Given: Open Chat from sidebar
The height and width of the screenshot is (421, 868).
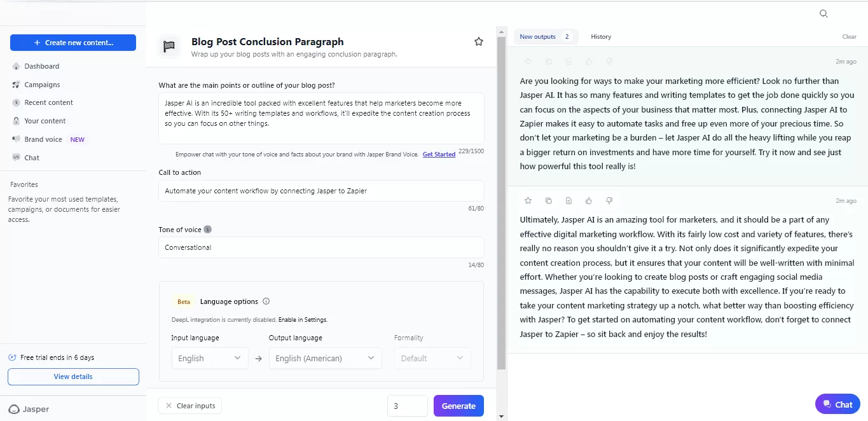Looking at the screenshot, I should pos(32,158).
